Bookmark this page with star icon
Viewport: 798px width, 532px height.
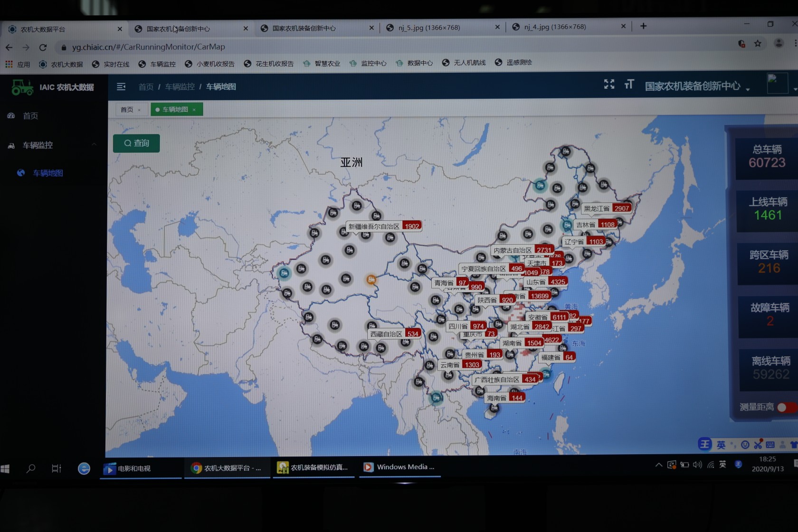(758, 44)
